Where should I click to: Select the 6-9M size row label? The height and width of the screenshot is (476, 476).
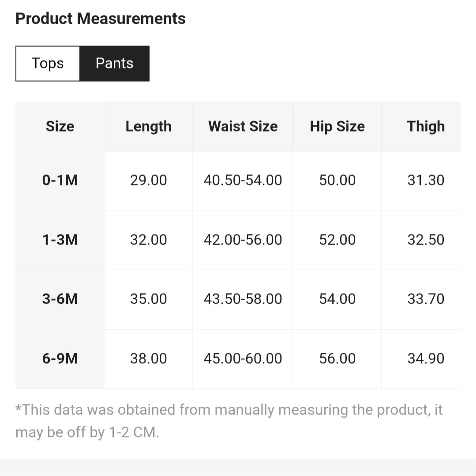pyautogui.click(x=60, y=358)
